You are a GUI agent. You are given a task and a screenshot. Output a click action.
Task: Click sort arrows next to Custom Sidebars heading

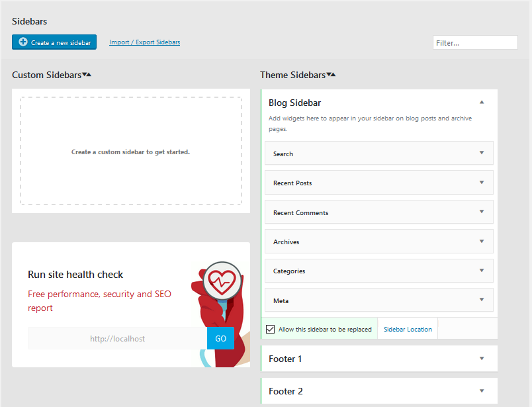click(87, 75)
